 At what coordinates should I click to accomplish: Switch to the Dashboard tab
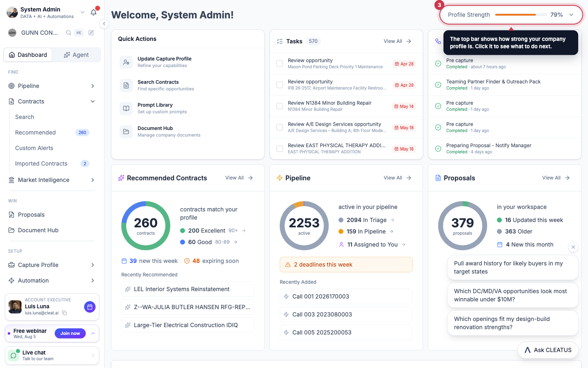click(x=28, y=55)
